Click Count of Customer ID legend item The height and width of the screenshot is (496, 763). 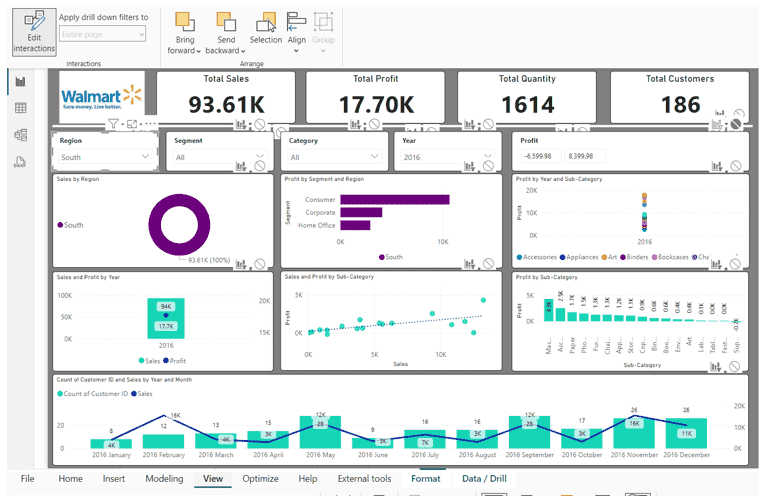[x=92, y=394]
